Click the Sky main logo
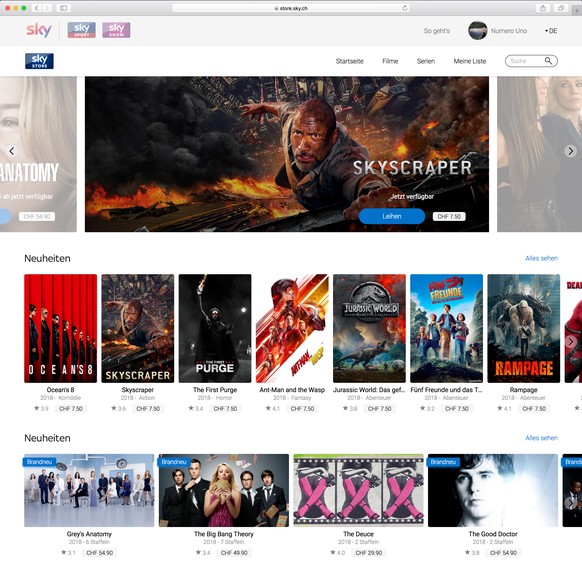Image resolution: width=582 pixels, height=567 pixels. click(x=39, y=30)
